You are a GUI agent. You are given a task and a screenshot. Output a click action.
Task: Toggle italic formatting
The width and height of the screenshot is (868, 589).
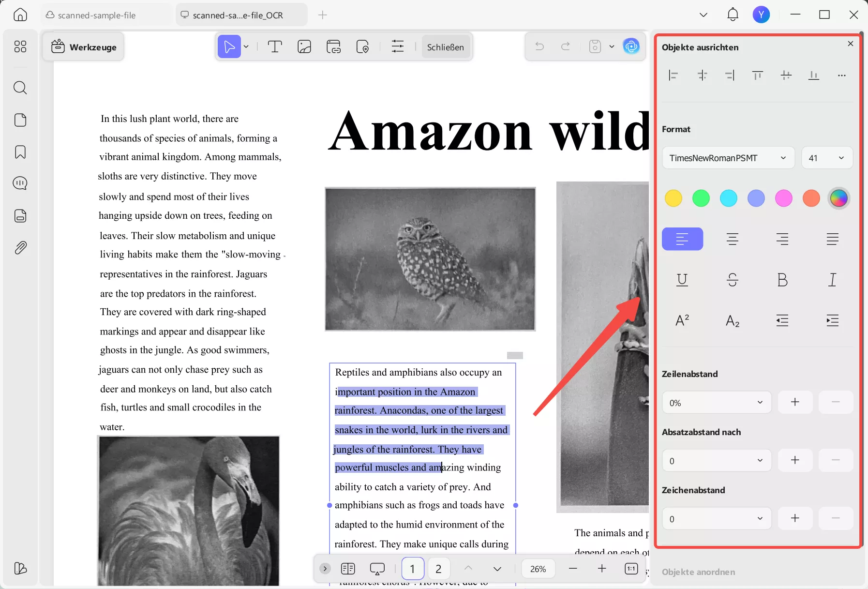click(833, 280)
